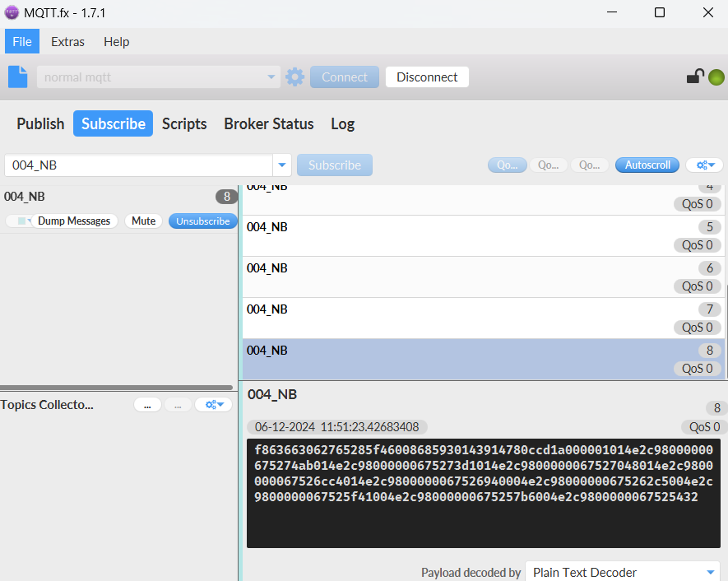This screenshot has width=728, height=581.
Task: Click the message list vertical scrollbar
Action: click(726, 332)
